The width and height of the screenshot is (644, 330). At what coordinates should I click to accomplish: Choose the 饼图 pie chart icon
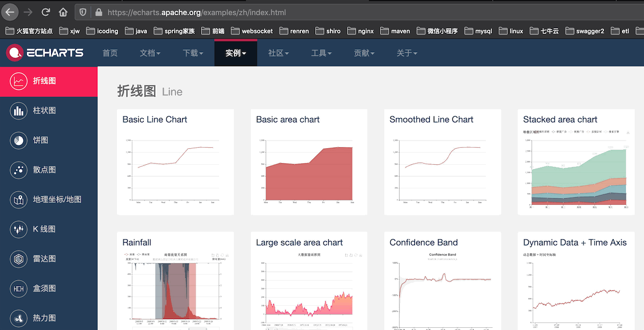point(19,141)
